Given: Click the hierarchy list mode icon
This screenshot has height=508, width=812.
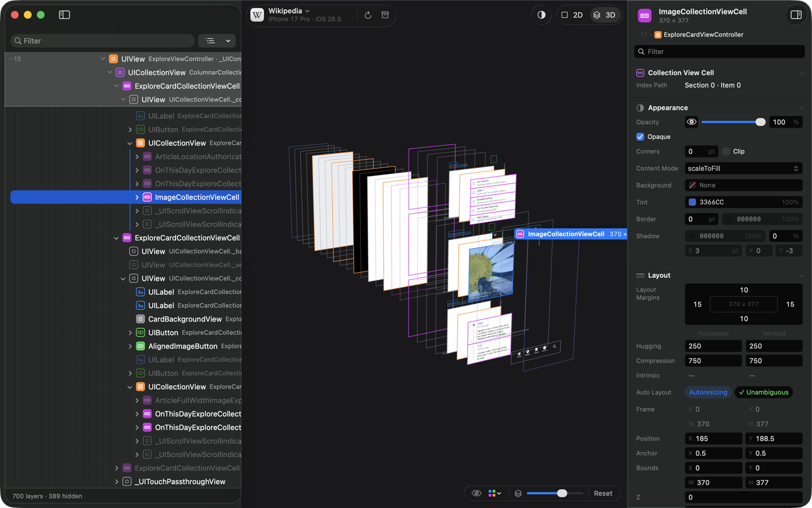Looking at the screenshot, I should pos(211,41).
